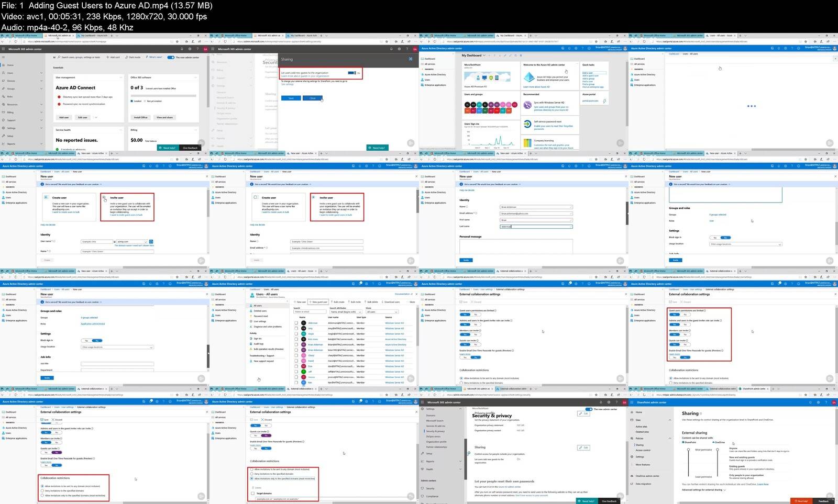This screenshot has width=838, height=504.
Task: Click Close button in the Sharing panel
Action: tap(313, 98)
